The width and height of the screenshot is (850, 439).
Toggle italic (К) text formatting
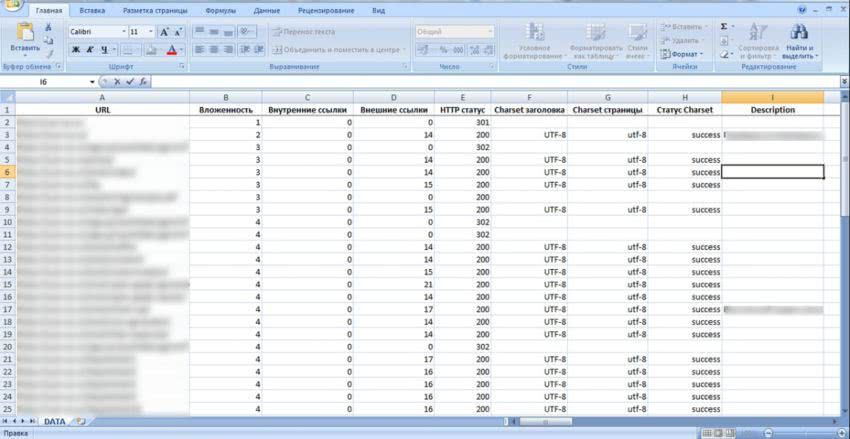89,49
